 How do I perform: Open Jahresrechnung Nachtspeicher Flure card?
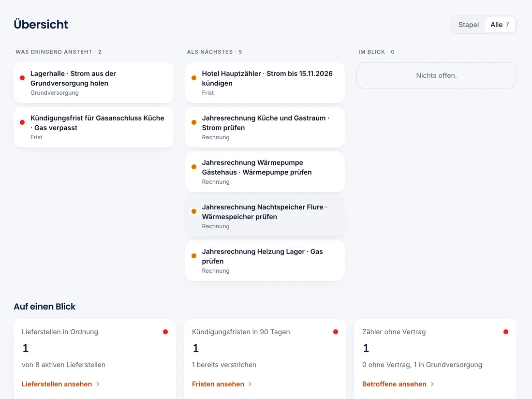(265, 216)
